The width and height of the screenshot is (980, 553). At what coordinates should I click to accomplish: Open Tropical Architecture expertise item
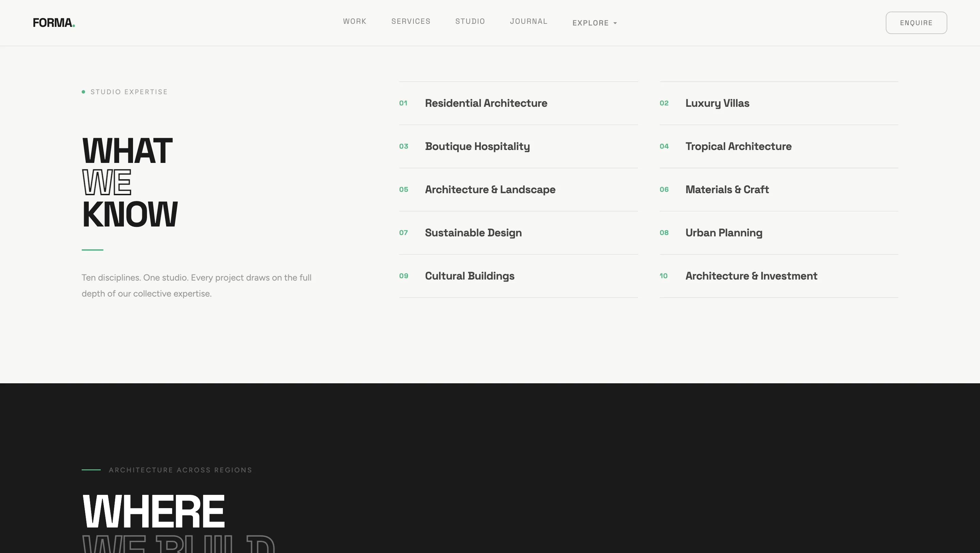click(738, 146)
